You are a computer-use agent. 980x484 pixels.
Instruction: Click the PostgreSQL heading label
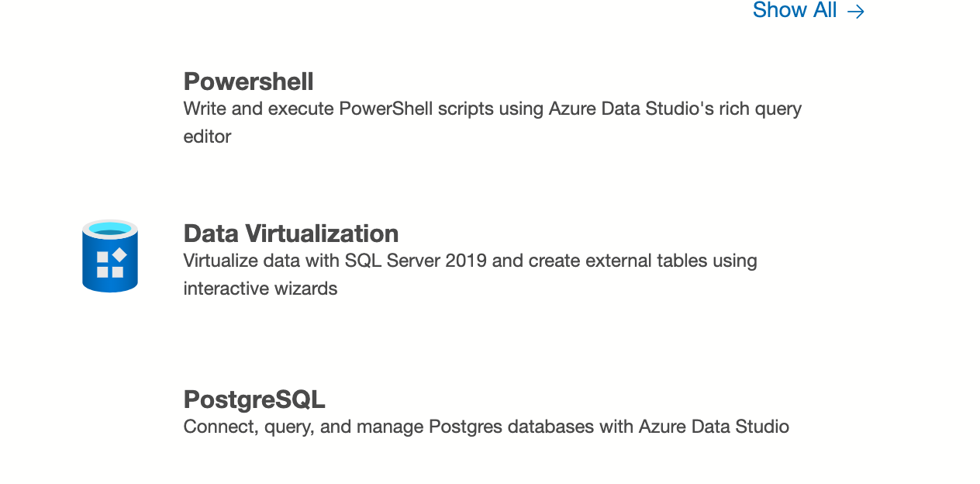coord(254,399)
